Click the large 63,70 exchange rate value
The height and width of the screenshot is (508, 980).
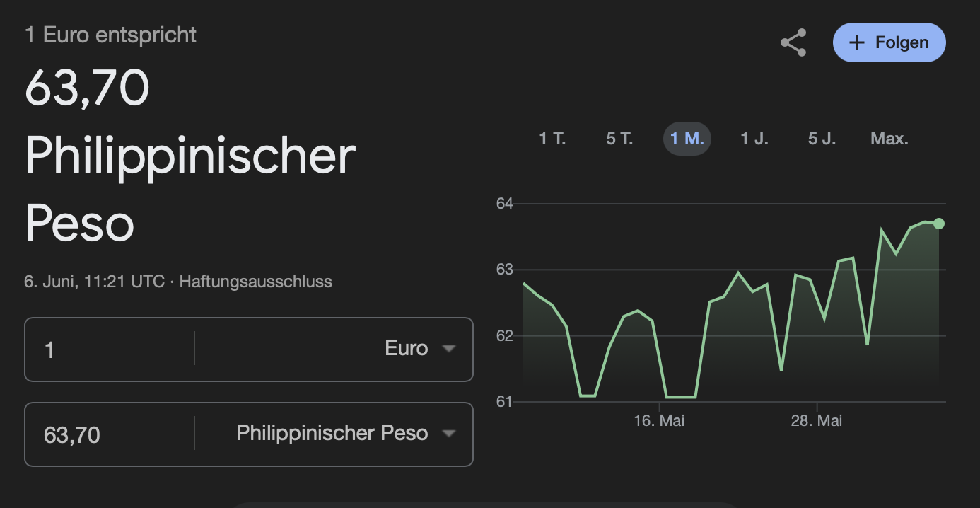pyautogui.click(x=87, y=88)
